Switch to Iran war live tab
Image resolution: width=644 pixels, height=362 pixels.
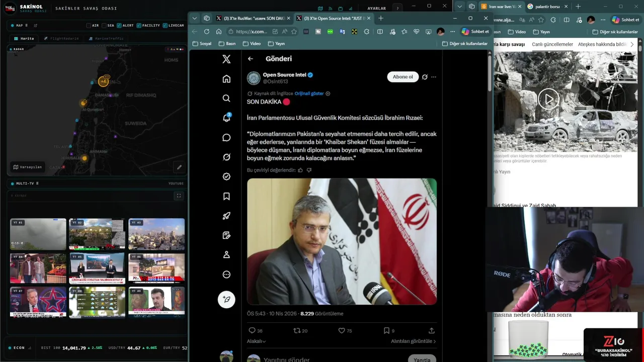[x=500, y=7]
